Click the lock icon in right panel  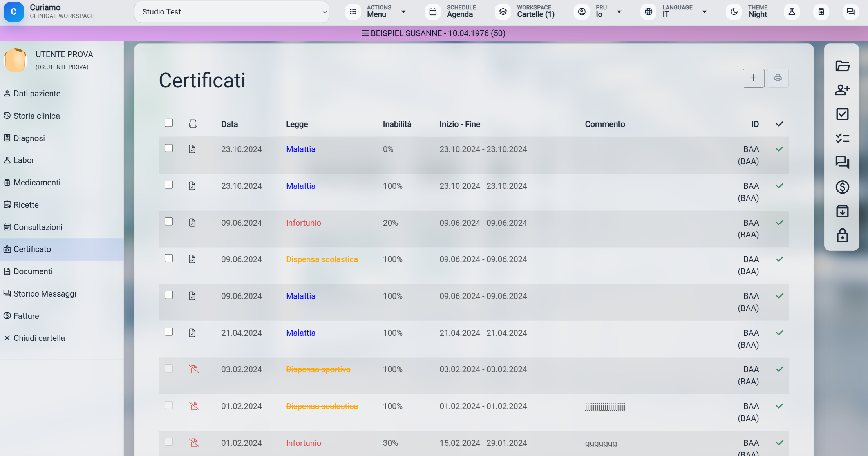point(842,235)
